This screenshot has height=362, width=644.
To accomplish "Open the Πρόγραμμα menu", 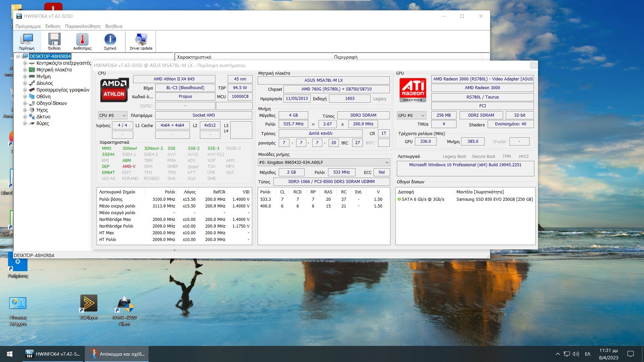I will (x=28, y=26).
